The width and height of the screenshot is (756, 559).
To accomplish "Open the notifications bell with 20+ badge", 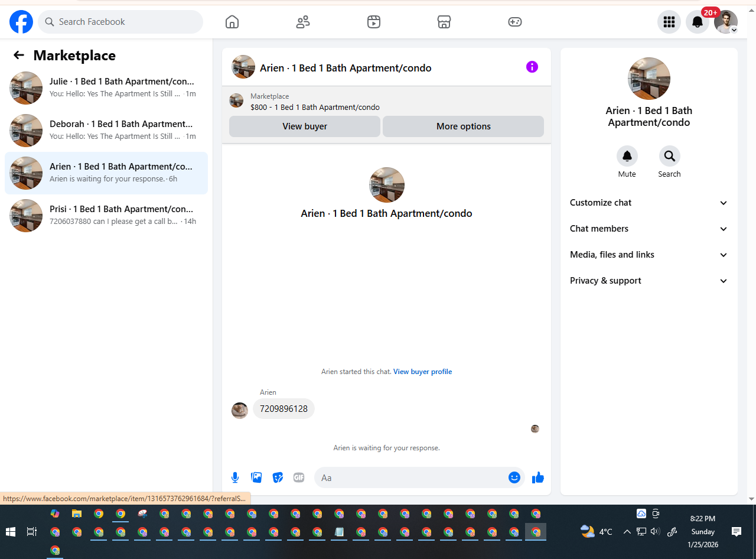I will (x=698, y=22).
